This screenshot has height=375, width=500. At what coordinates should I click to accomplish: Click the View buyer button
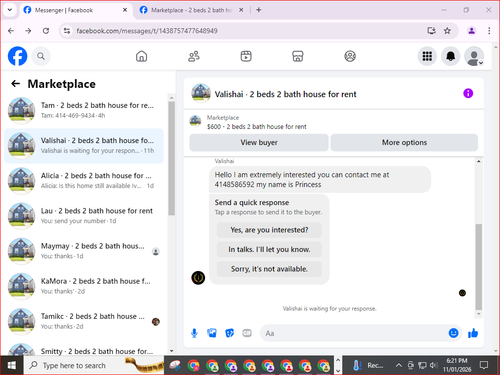[x=259, y=143]
